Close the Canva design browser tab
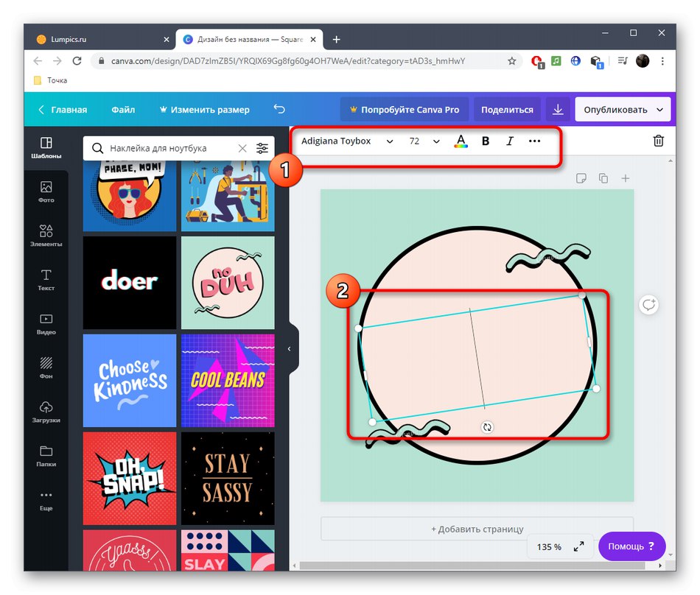This screenshot has height=595, width=700. point(313,39)
